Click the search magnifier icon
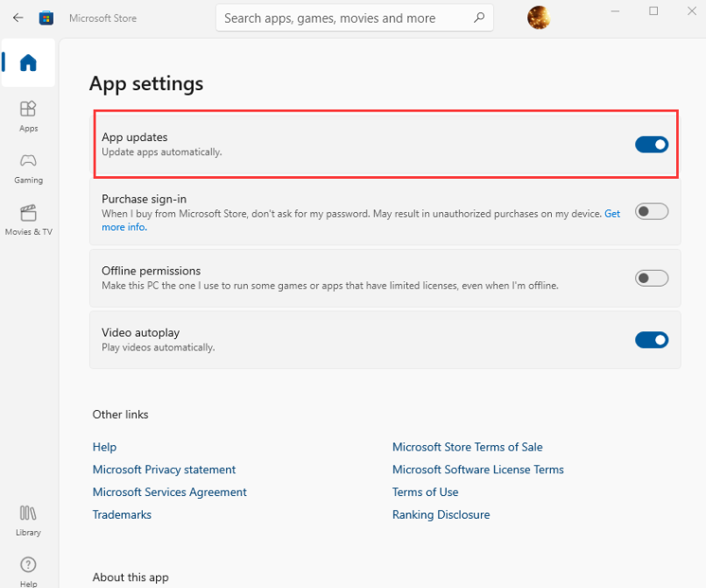Viewport: 706px width, 588px height. [478, 18]
